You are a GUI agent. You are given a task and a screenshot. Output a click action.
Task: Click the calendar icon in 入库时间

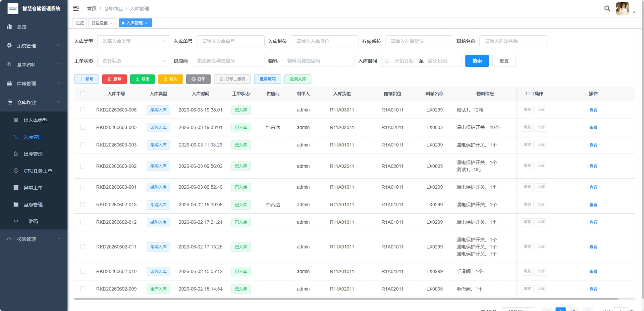pyautogui.click(x=387, y=61)
